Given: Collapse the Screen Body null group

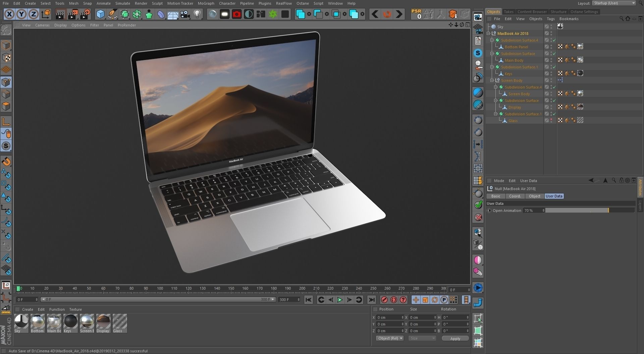Looking at the screenshot, I should pos(492,80).
